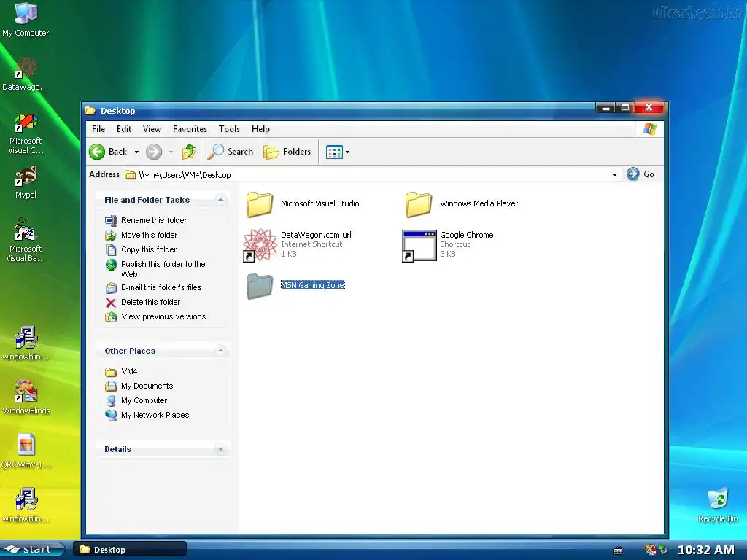The width and height of the screenshot is (747, 560).
Task: Collapse the Other Places panel
Action: 220,351
